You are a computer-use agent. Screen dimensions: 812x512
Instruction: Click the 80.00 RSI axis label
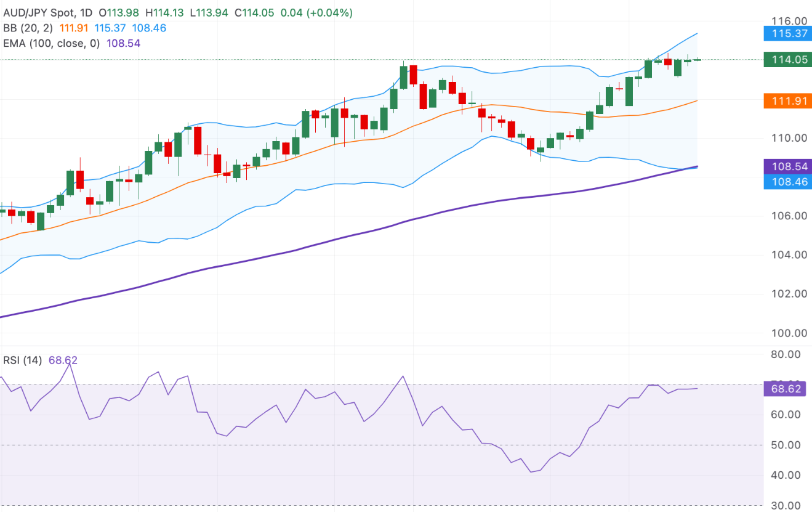pos(785,354)
